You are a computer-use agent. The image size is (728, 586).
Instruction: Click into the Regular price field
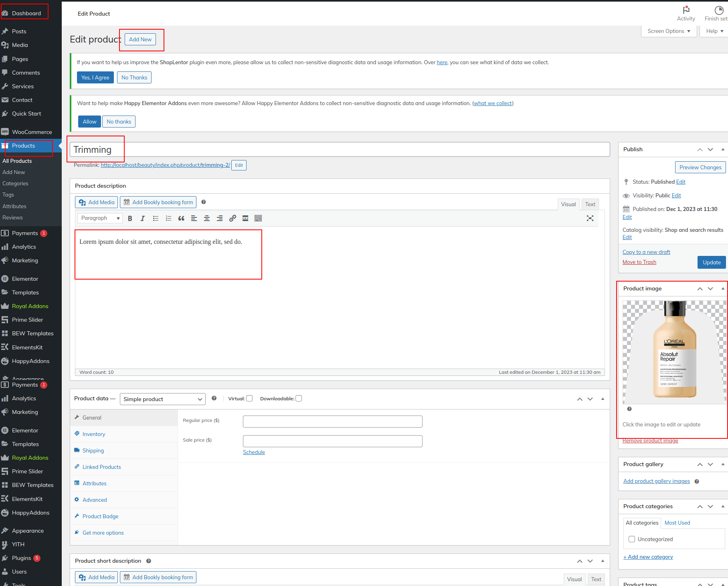(332, 422)
